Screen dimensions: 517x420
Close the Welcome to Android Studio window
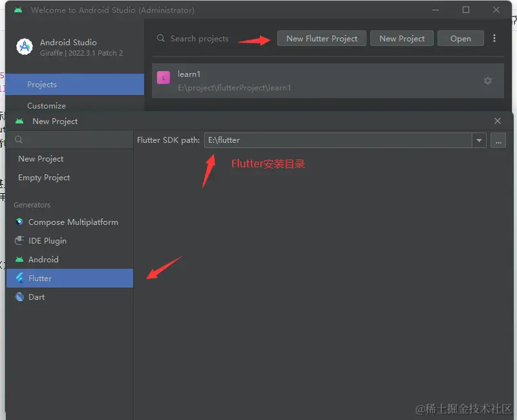496,10
